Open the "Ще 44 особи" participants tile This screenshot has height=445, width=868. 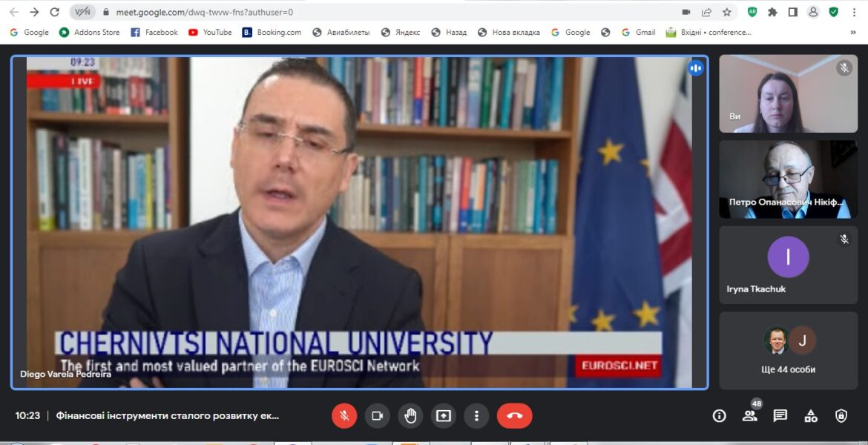(789, 351)
